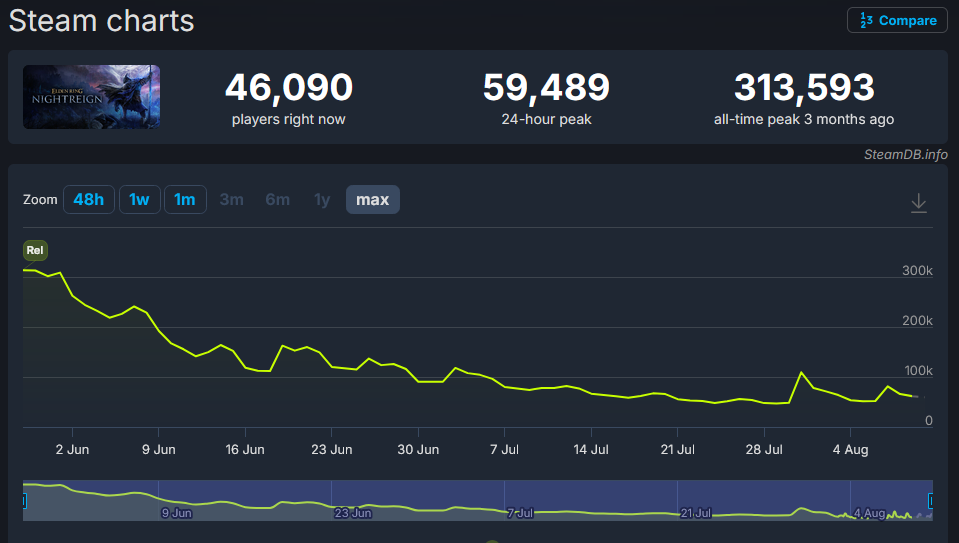Screen dimensions: 959x543
Task: Set chart zoom to 1w
Action: [139, 199]
